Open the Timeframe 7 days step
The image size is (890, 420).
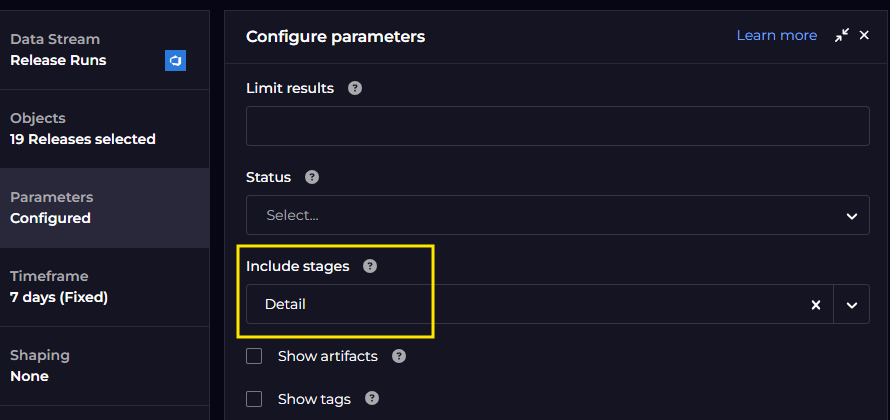point(104,287)
